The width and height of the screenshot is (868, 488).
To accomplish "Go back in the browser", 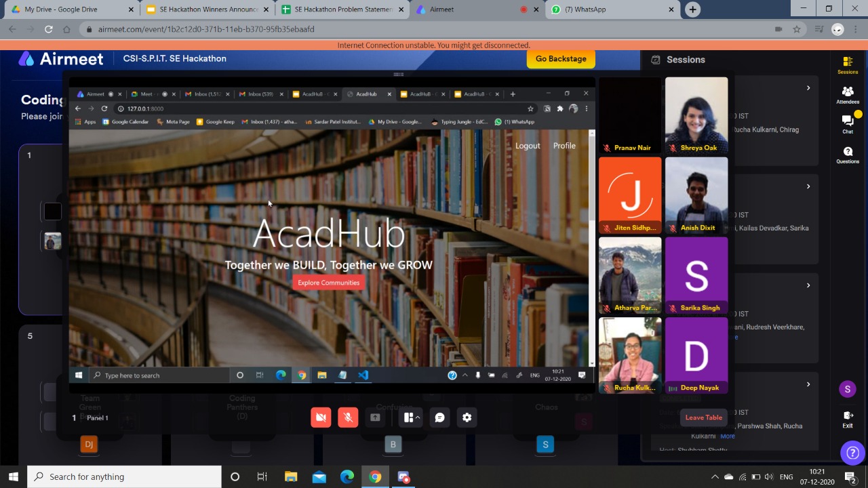I will [13, 29].
